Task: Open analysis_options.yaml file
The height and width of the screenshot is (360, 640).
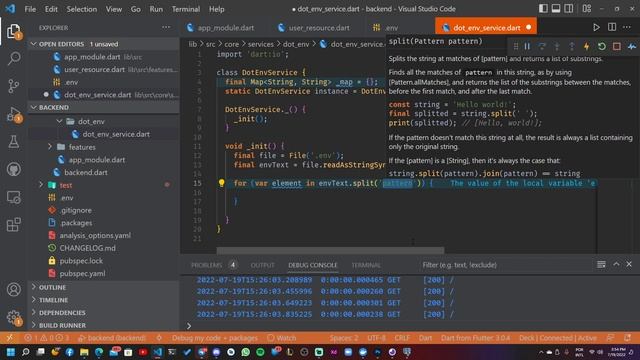Action: coord(95,236)
